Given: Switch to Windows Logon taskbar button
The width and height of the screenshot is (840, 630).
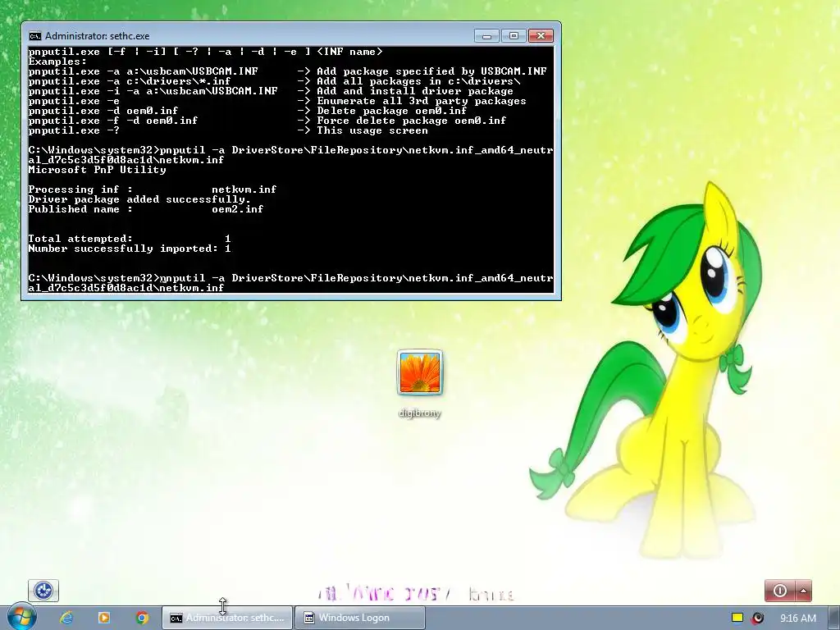Looking at the screenshot, I should coord(360,618).
